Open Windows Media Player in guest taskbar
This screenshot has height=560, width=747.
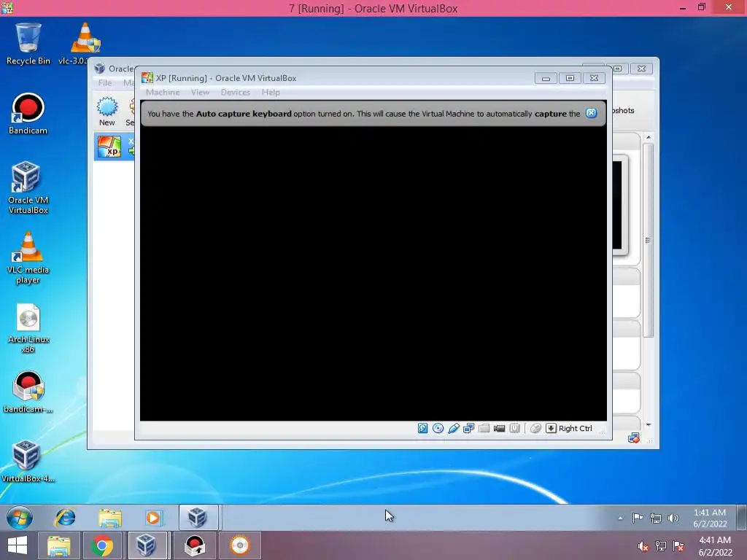click(x=153, y=518)
